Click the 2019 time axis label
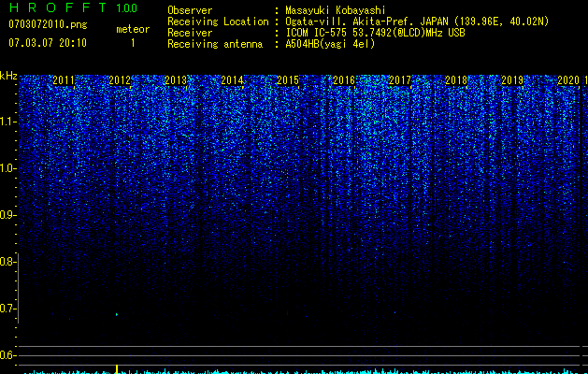This screenshot has width=588, height=374. (512, 79)
